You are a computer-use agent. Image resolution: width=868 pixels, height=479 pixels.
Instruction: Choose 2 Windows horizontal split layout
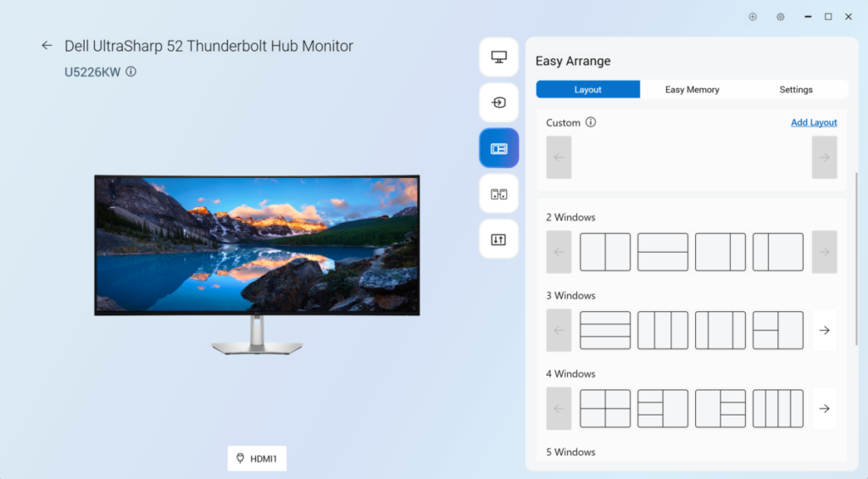(x=663, y=252)
